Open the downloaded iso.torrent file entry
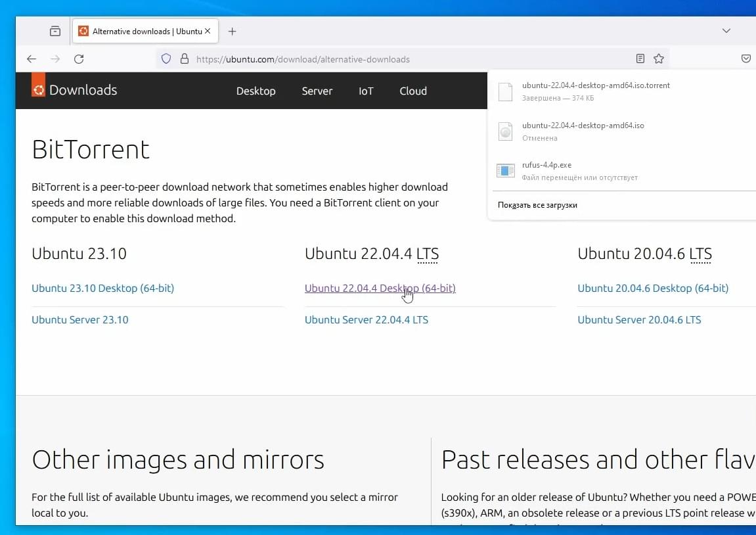The height and width of the screenshot is (535, 756). point(622,91)
